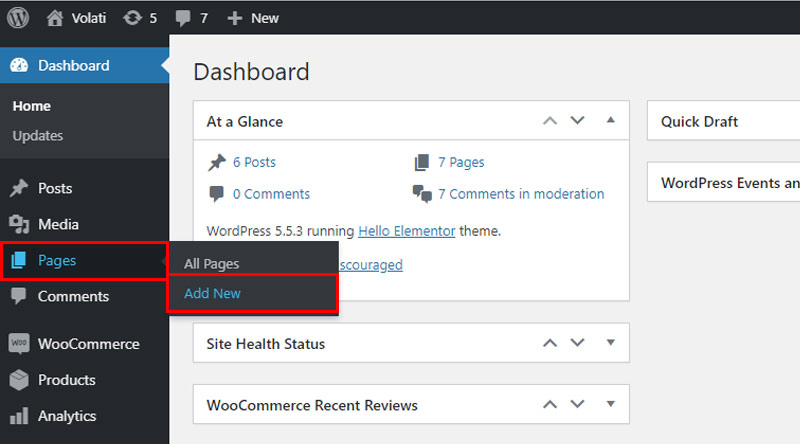The image size is (800, 444).
Task: Choose All Pages from flyout
Action: (x=211, y=264)
